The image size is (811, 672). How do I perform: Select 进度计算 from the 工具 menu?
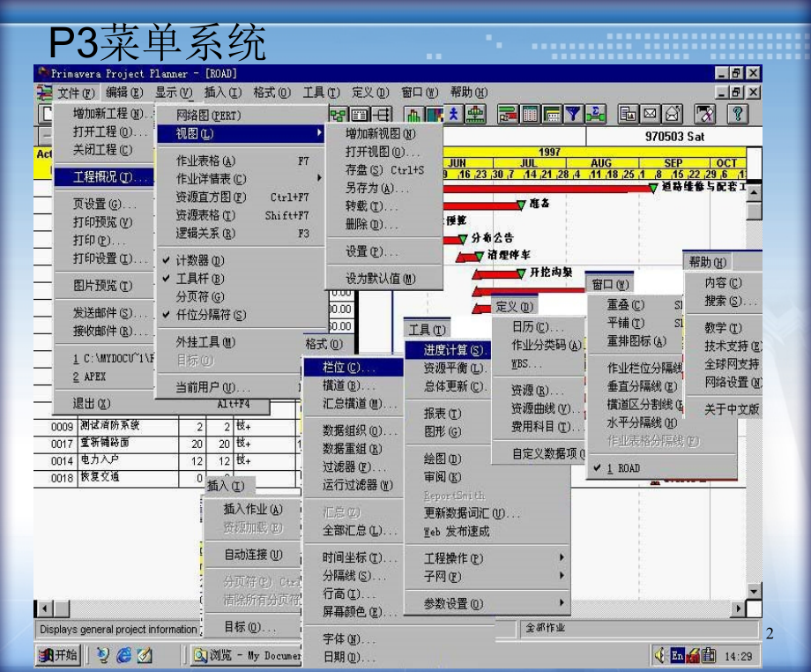pos(454,348)
